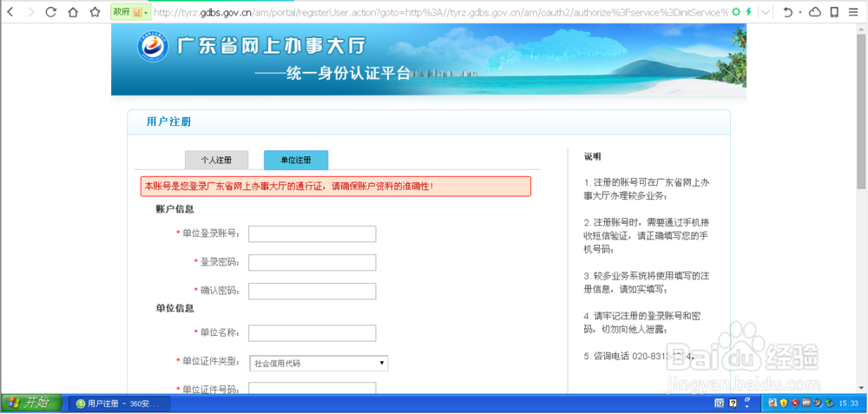868x414 pixels.
Task: Go forward to the next page
Action: click(x=30, y=11)
